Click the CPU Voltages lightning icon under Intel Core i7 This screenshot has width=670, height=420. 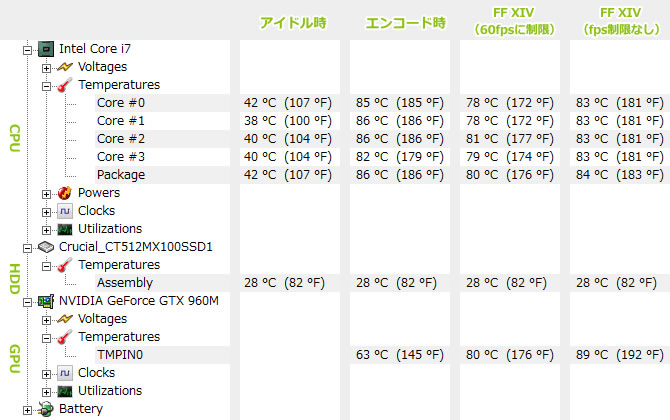[65, 67]
